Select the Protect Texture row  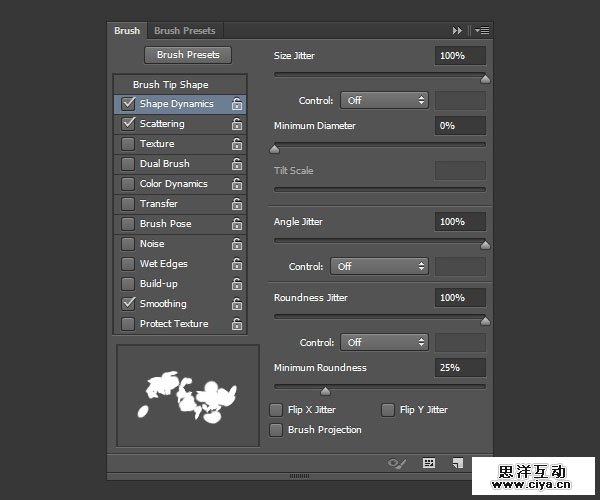pos(180,324)
